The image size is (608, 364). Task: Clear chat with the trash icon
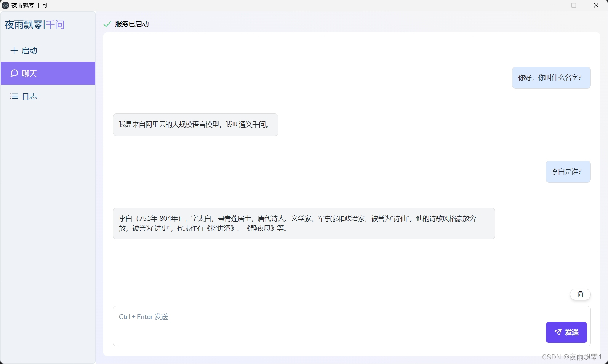point(580,294)
